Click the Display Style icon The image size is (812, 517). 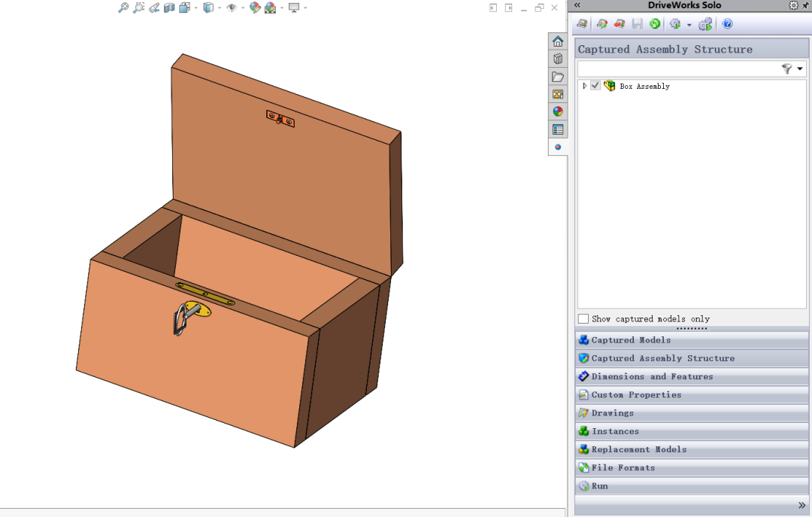pos(208,8)
